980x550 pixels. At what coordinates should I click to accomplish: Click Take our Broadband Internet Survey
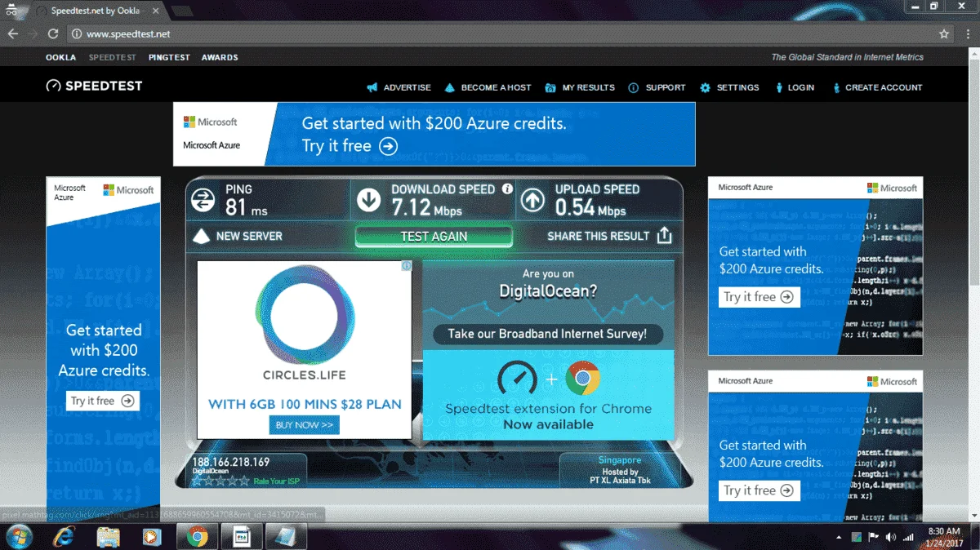547,334
